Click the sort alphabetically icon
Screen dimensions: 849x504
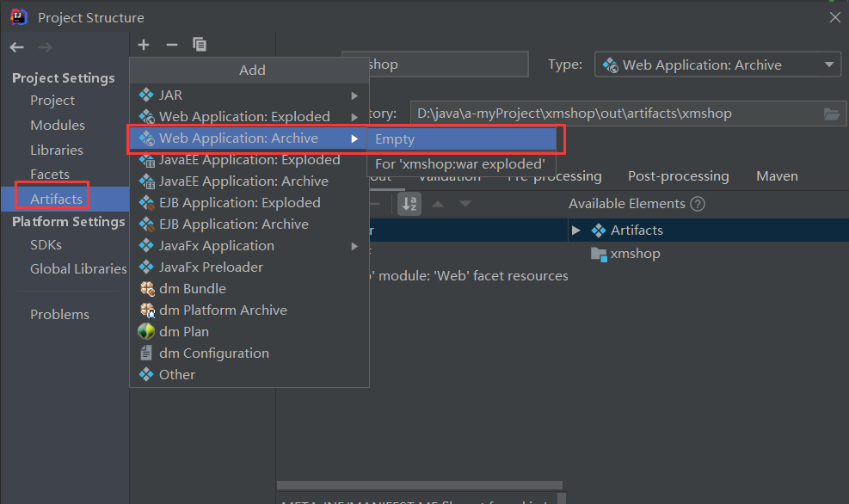(x=409, y=204)
